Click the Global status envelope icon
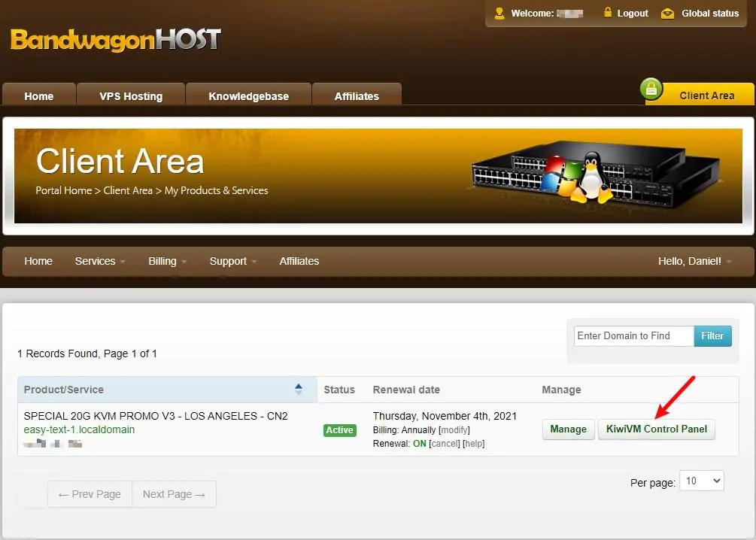The width and height of the screenshot is (756, 540). pyautogui.click(x=667, y=14)
